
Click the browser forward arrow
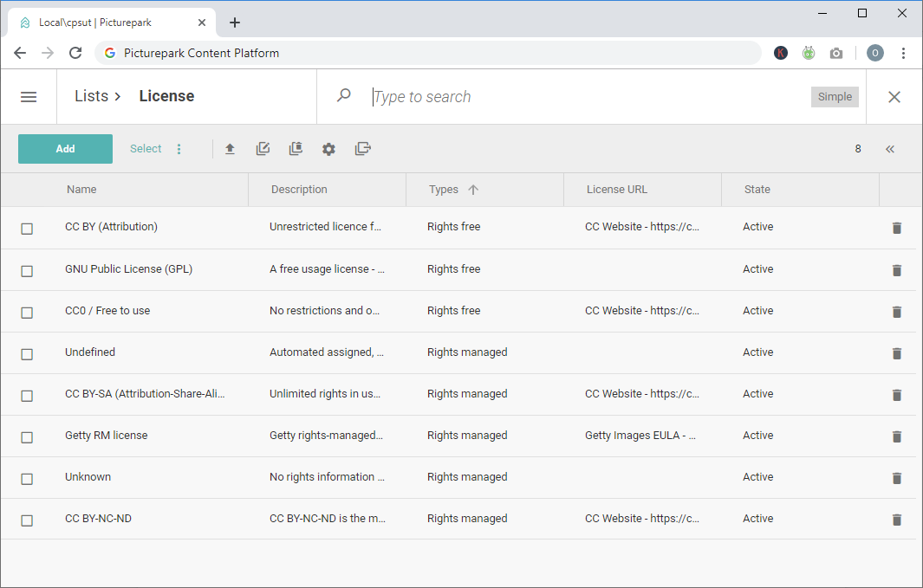tap(48, 53)
